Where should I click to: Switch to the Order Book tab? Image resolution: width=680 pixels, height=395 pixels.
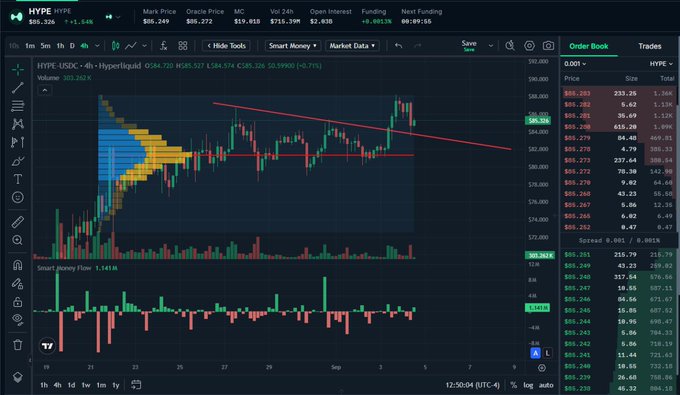point(588,46)
